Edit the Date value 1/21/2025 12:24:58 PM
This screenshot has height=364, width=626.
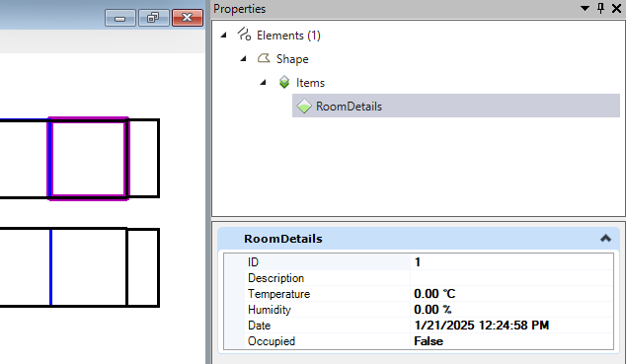click(x=511, y=326)
